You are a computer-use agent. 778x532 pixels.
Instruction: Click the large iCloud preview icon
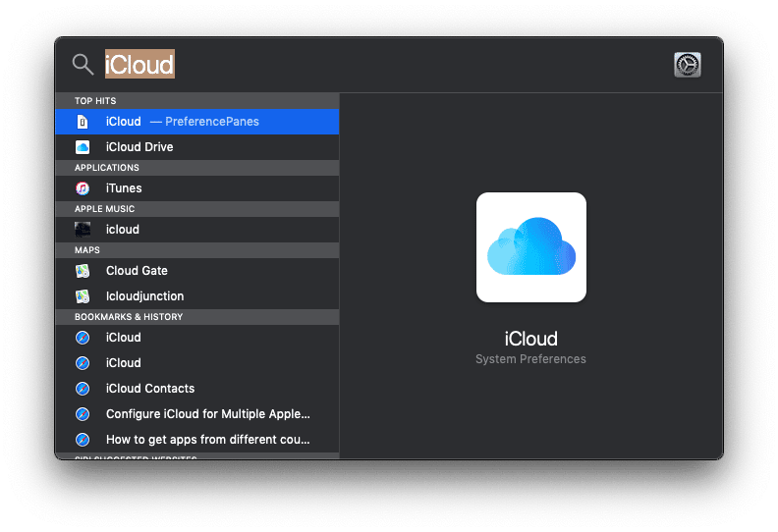530,247
